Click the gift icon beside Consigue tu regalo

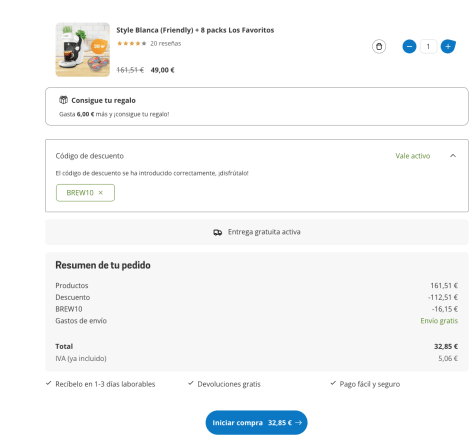tap(63, 100)
